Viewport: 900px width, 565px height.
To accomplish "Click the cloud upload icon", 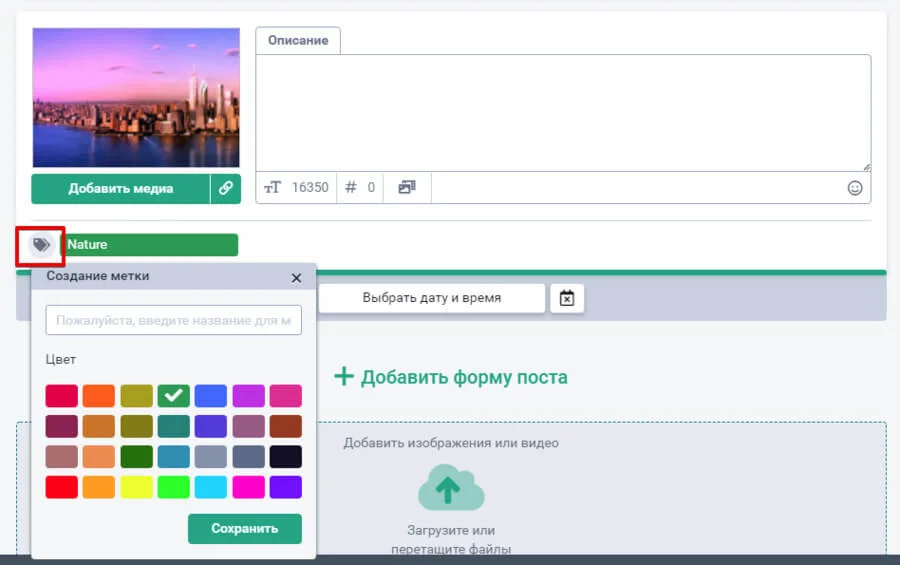I will tap(450, 491).
